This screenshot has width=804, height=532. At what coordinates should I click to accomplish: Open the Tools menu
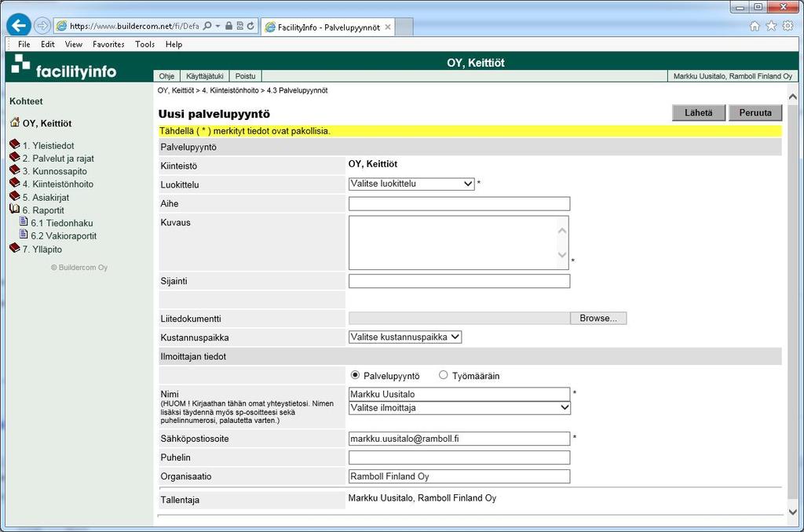[145, 45]
